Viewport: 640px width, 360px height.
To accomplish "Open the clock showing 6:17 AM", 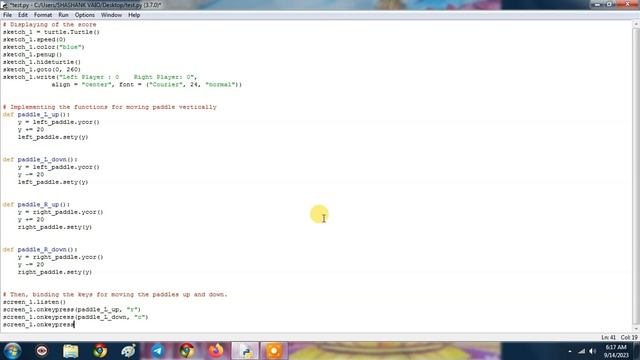I will (616, 347).
